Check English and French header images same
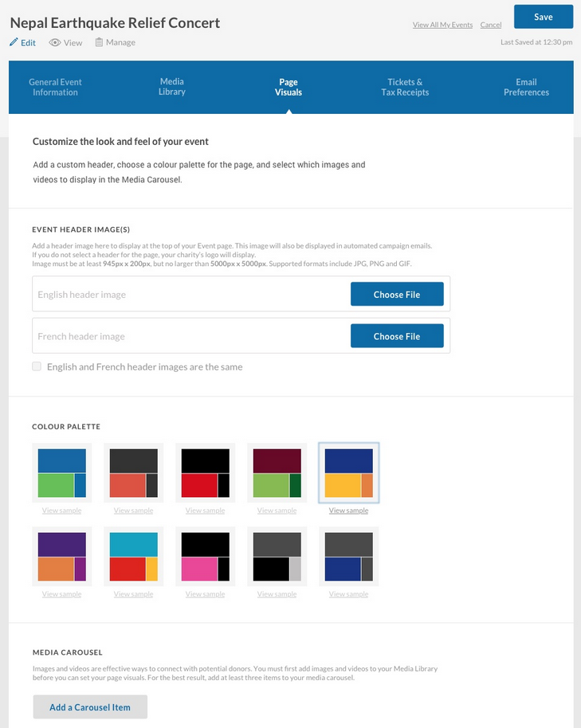This screenshot has width=581, height=728. coord(37,366)
